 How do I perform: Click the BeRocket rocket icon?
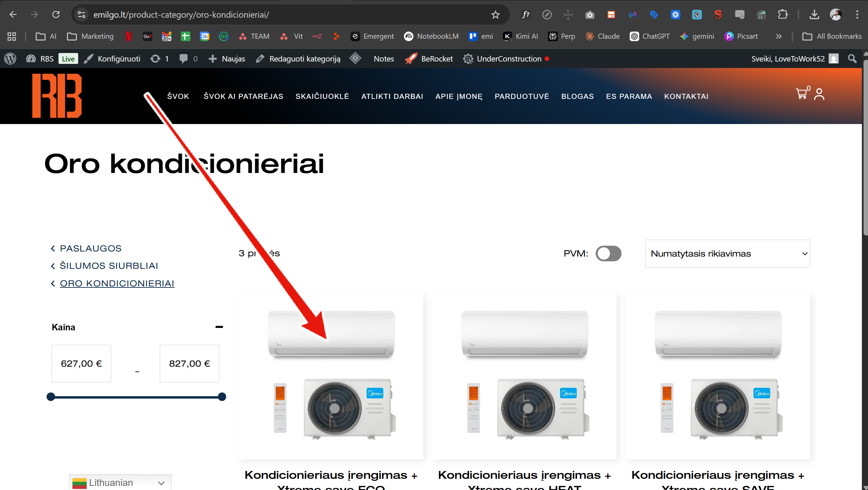point(411,59)
